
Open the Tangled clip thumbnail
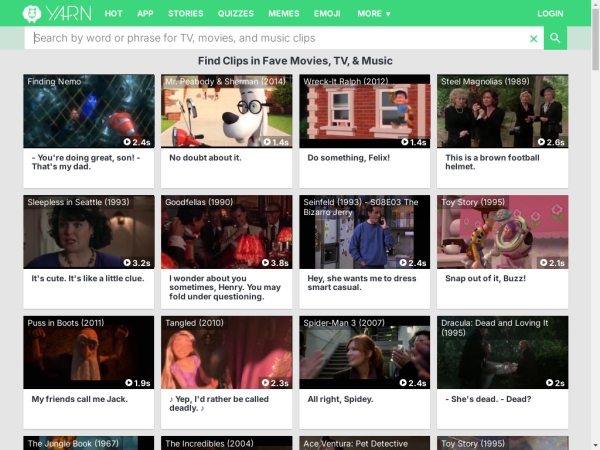point(227,352)
